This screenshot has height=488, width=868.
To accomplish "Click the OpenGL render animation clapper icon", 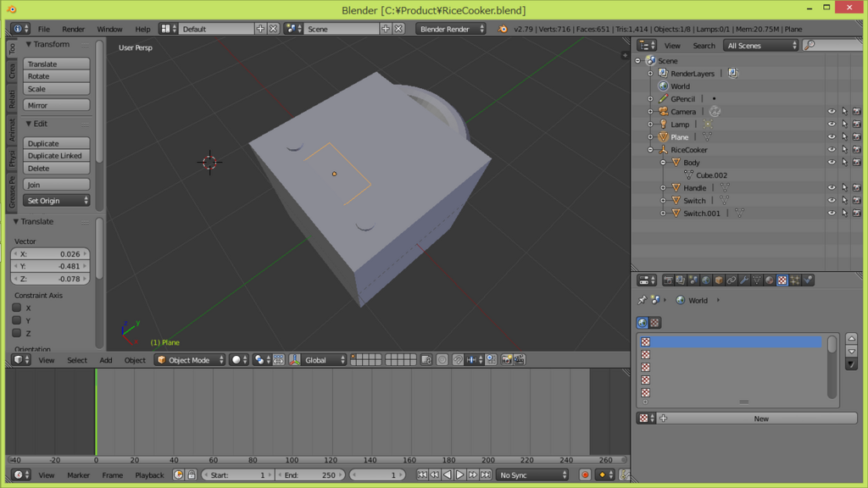I will (x=520, y=360).
